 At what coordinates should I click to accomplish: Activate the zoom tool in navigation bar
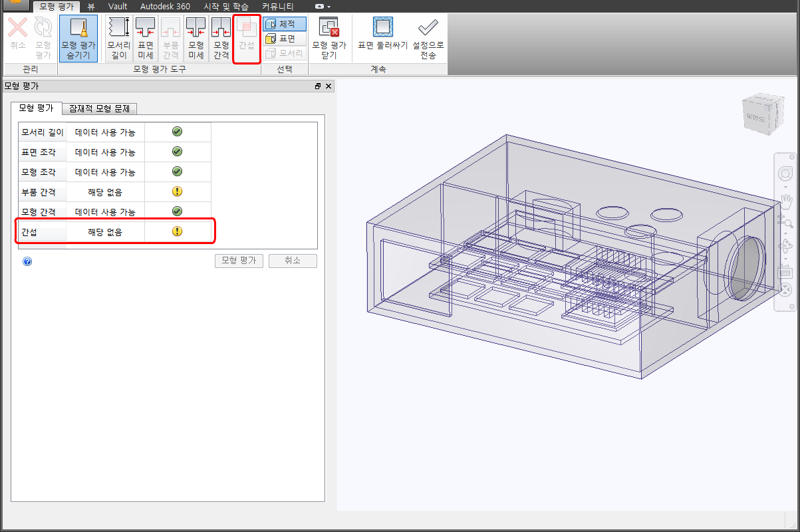pyautogui.click(x=785, y=221)
